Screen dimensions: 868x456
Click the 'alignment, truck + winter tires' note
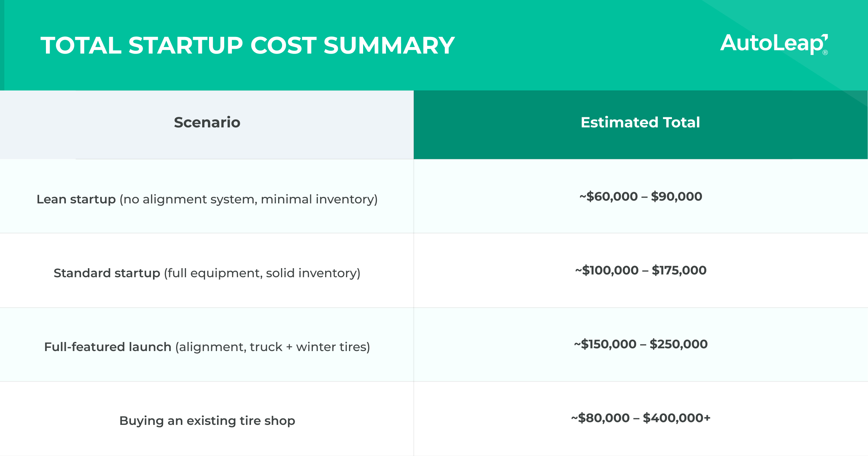[273, 347]
